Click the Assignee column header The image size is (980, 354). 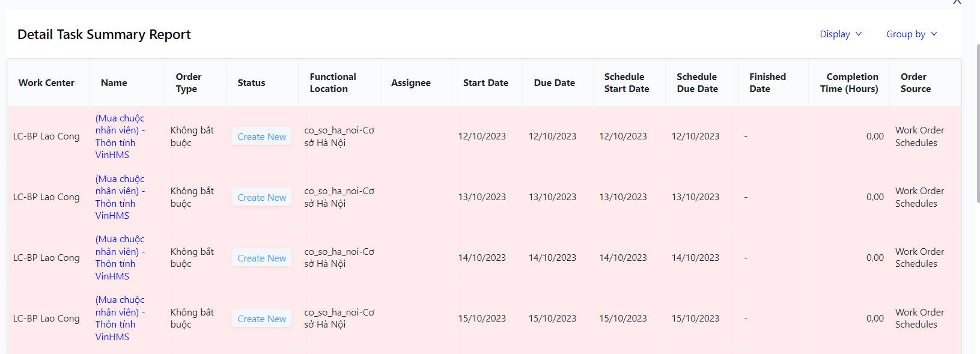tap(411, 83)
